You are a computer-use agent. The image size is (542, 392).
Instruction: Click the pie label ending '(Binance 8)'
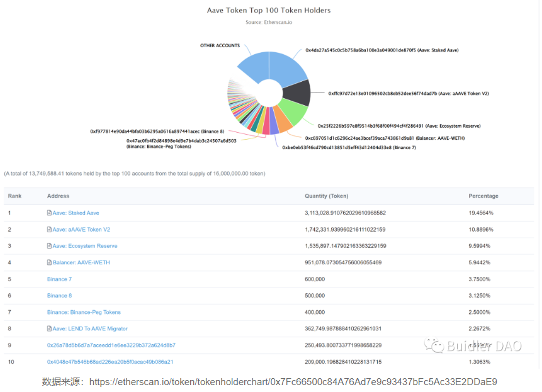(157, 132)
